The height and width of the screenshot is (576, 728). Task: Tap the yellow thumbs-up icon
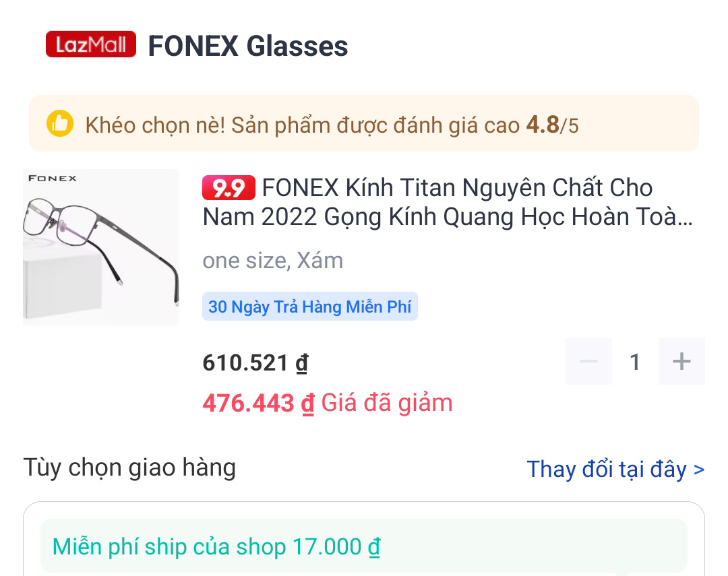click(x=60, y=123)
